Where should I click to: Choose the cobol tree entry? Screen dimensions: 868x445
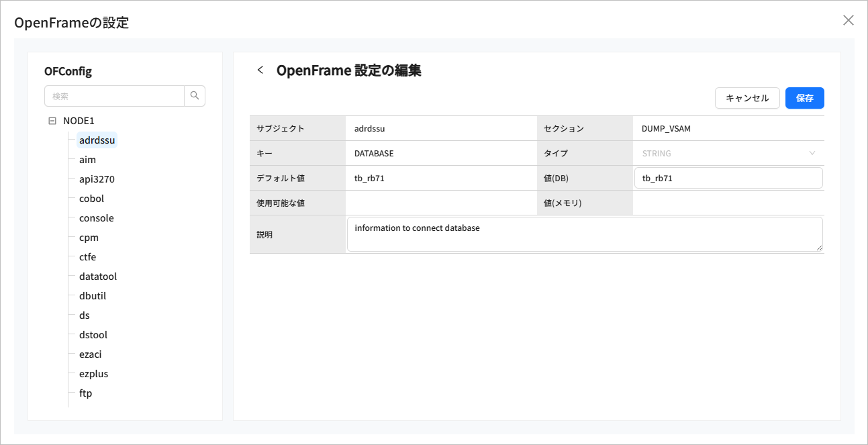[91, 199]
